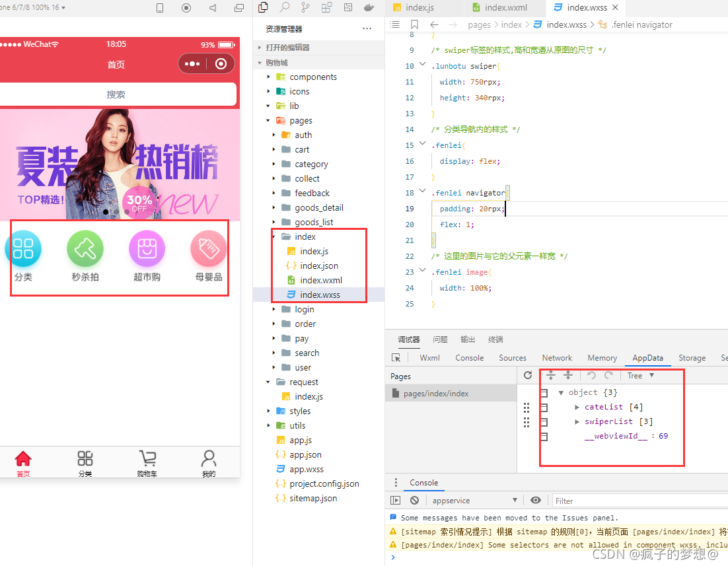Mute simulator sound speaker icon
The height and width of the screenshot is (566, 728).
point(213,8)
